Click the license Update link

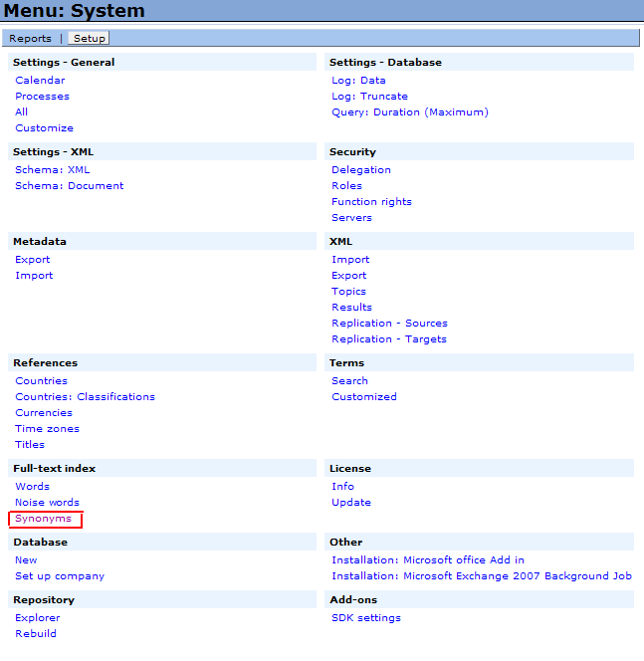[x=350, y=503]
